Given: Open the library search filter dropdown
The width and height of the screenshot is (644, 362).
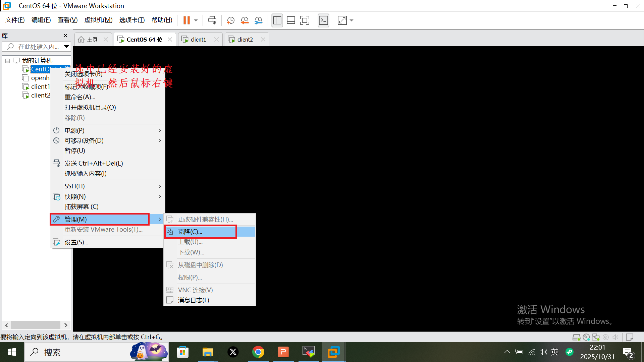Looking at the screenshot, I should [66, 47].
